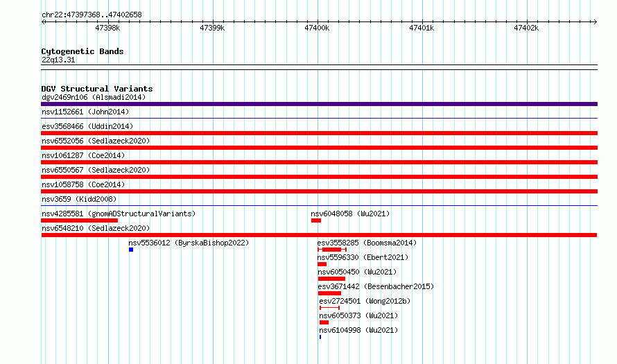The image size is (617, 364).
Task: Click the esv3568466 (Uddin2014) label
Action: [87, 126]
